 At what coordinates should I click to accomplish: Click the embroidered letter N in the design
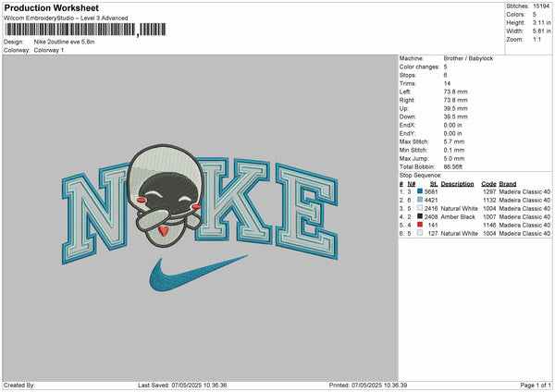tap(95, 214)
